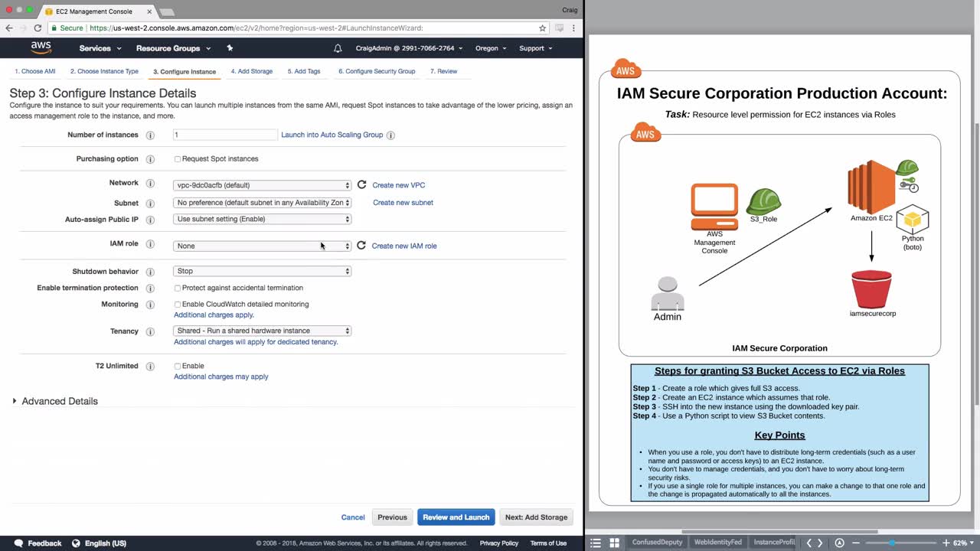Refresh the IAM role list

361,246
